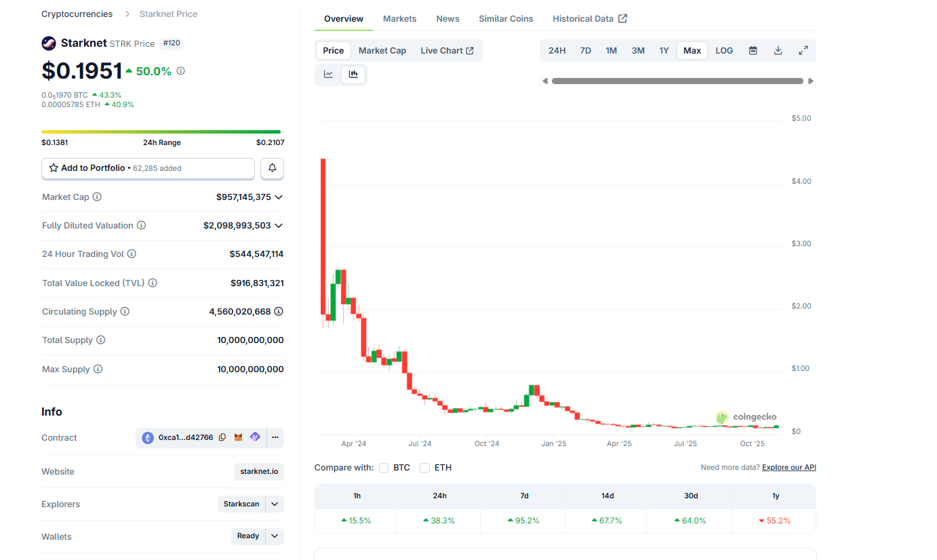Expand the Market Cap row details

click(278, 197)
